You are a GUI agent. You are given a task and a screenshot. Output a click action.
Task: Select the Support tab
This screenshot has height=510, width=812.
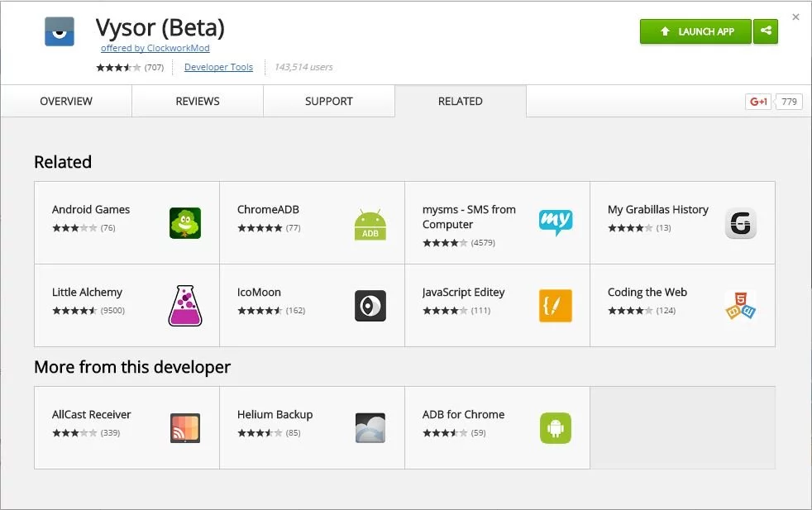(329, 101)
